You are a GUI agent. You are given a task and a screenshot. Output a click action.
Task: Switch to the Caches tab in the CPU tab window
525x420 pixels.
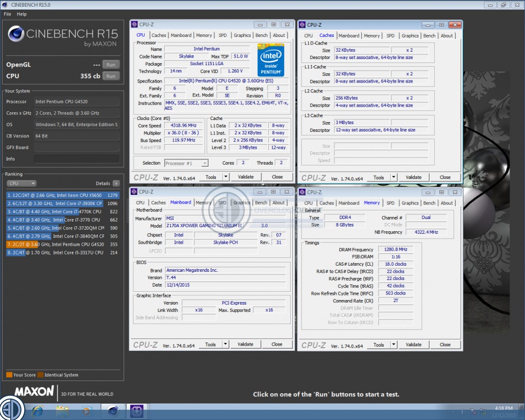coord(159,35)
